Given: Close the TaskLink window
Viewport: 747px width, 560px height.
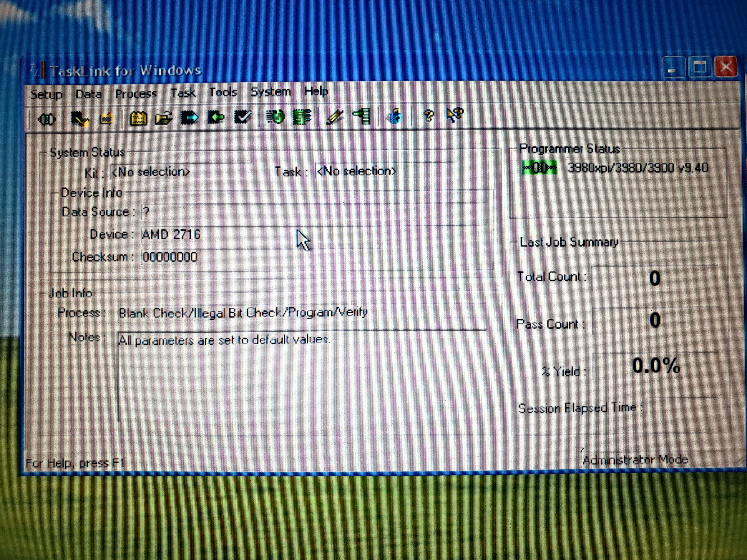Looking at the screenshot, I should (x=726, y=66).
